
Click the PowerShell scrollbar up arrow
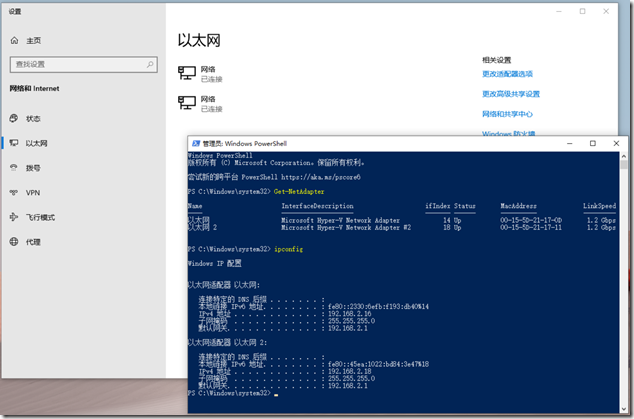pyautogui.click(x=623, y=156)
